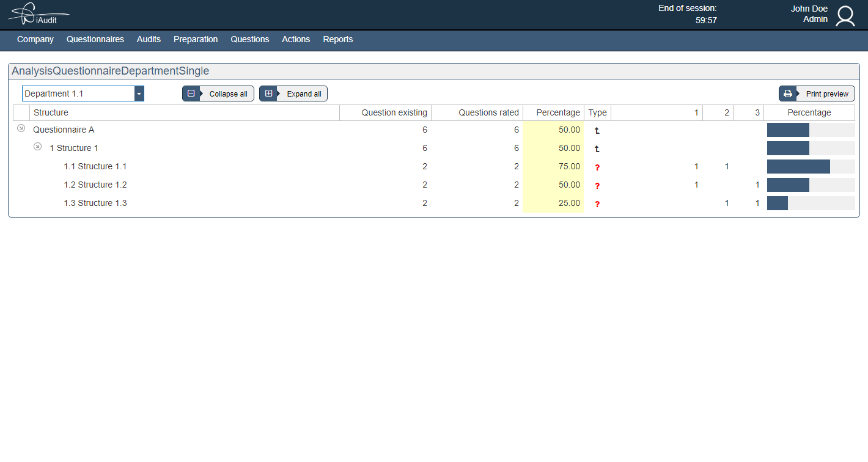Click the John Doe user name
The width and height of the screenshot is (868, 462).
[809, 9]
